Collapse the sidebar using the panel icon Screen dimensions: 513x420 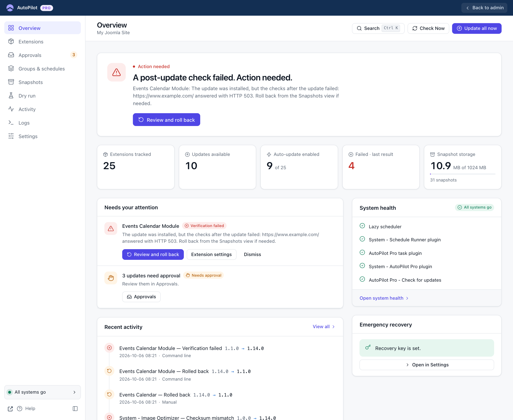click(75, 408)
